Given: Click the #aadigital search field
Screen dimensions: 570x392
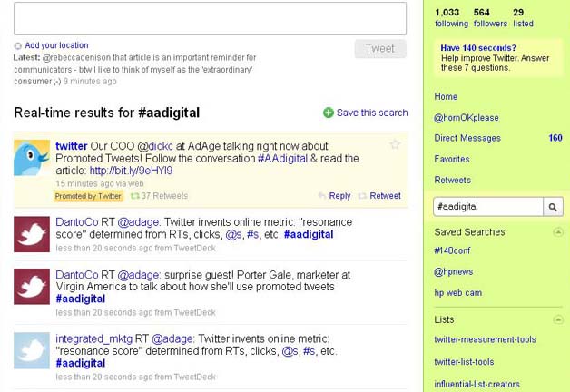Looking at the screenshot, I should [488, 207].
